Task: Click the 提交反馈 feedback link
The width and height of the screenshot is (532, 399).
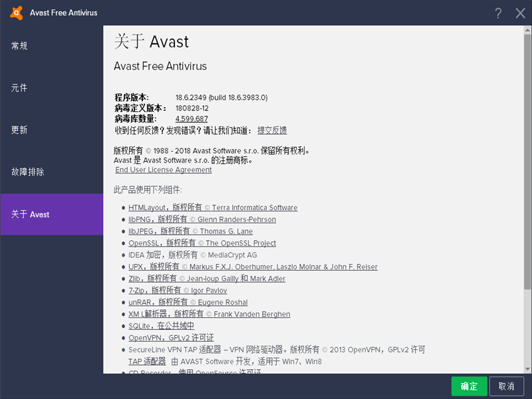Action: coord(272,130)
